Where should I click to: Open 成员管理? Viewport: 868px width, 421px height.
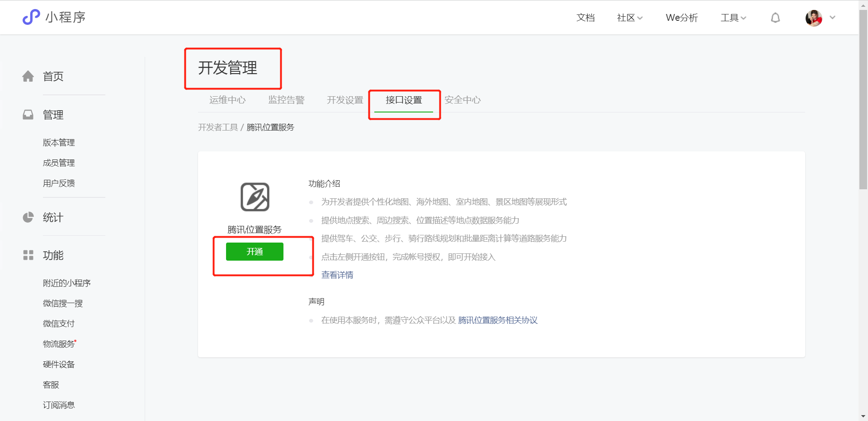[x=59, y=163]
